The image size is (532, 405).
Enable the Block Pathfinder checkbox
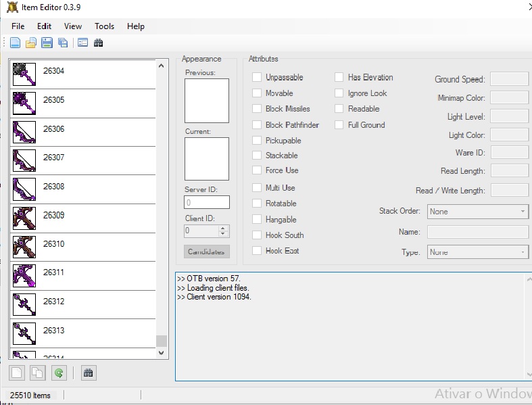[x=257, y=124]
